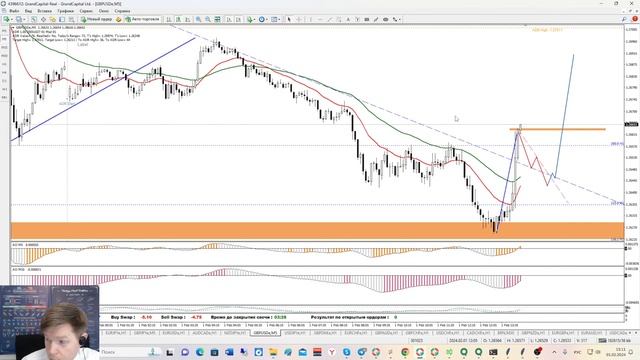Open the Navigator panel icon
Image resolution: width=640 pixels, height=360 pixels.
click(53, 19)
